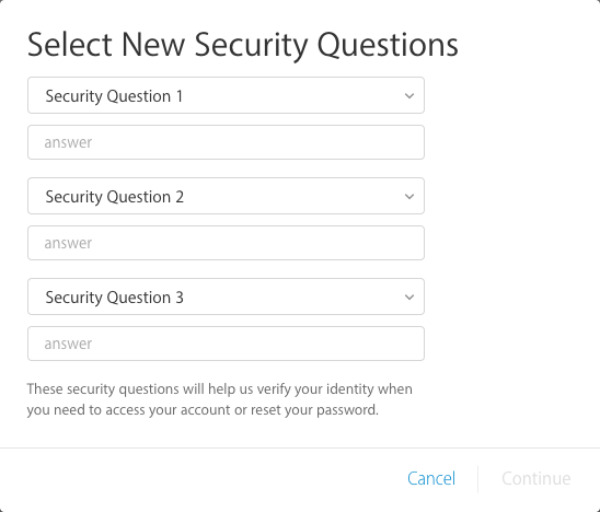Click the 'reset your password' text line
The width and height of the screenshot is (600, 512).
pos(203,408)
